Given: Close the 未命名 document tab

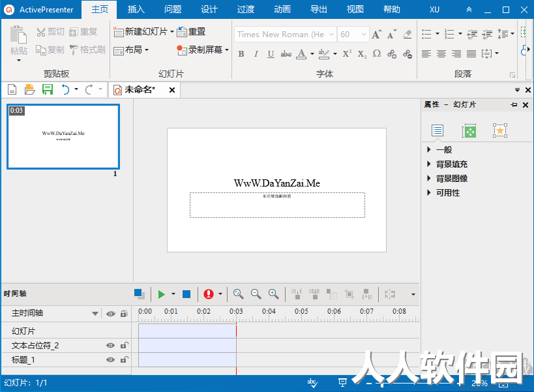Looking at the screenshot, I should (172, 90).
